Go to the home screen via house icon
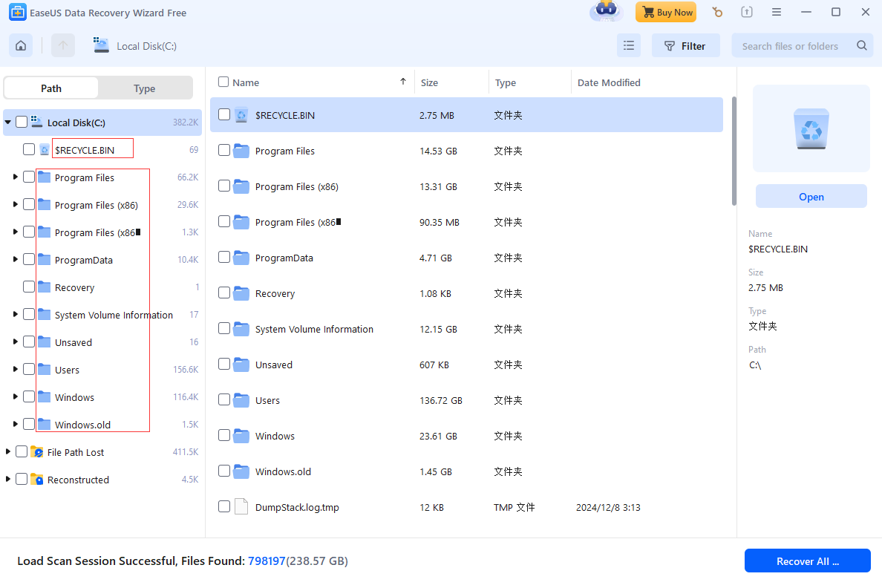Viewport: 882px width, 588px height. pos(21,45)
